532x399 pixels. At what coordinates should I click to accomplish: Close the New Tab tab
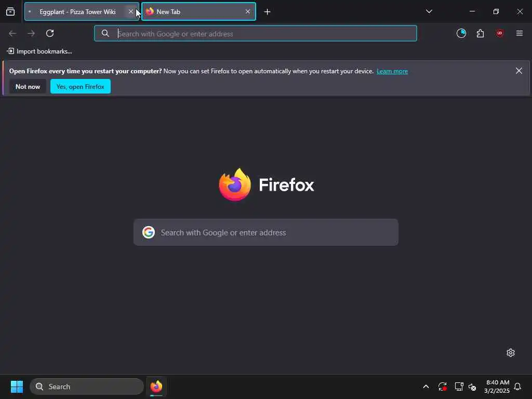248,11
